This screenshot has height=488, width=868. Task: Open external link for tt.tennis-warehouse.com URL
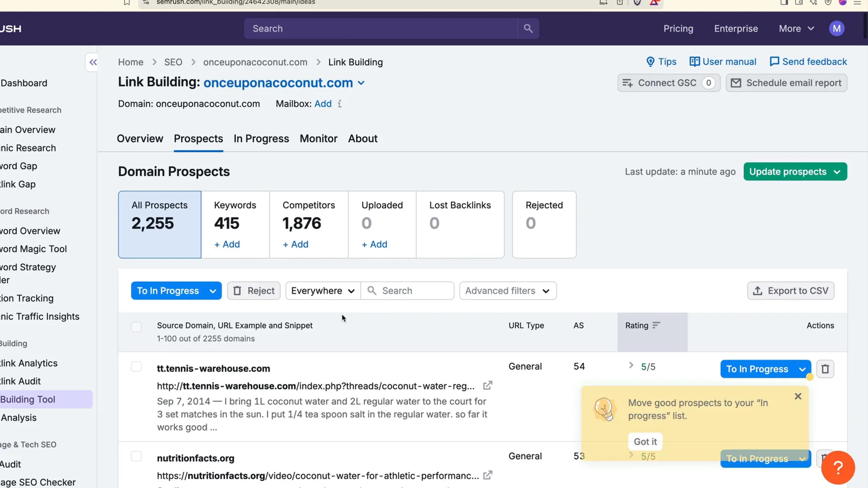(x=488, y=386)
